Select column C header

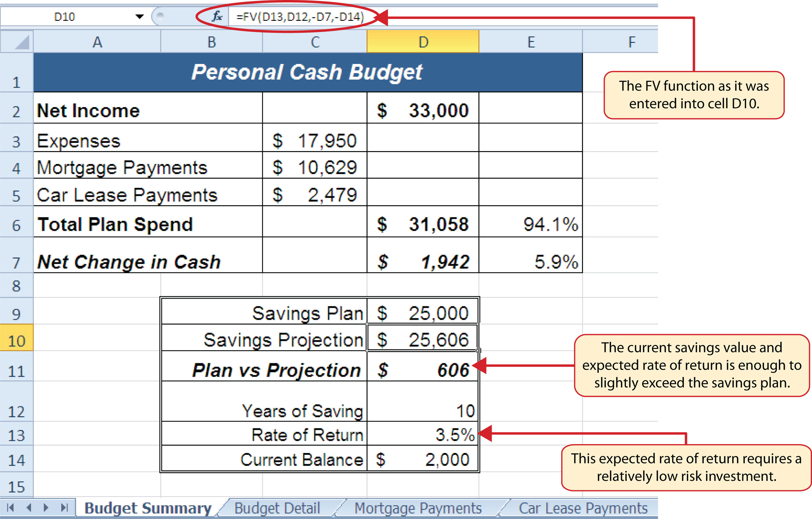(315, 42)
